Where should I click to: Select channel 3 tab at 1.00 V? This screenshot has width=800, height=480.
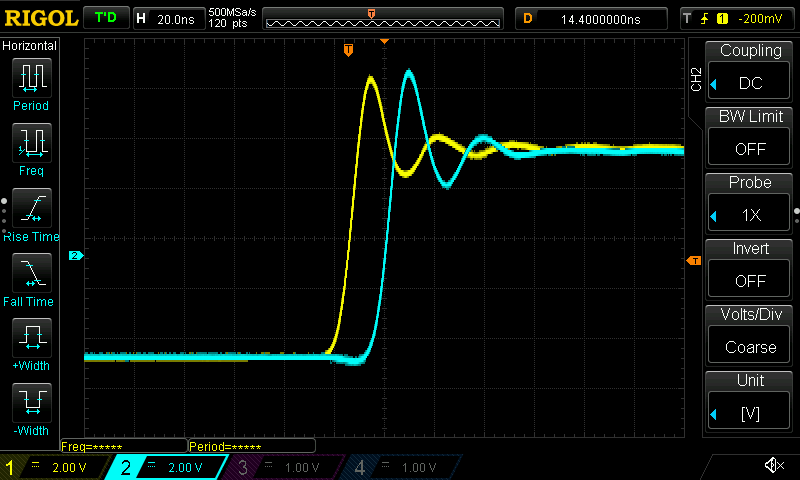coord(283,467)
